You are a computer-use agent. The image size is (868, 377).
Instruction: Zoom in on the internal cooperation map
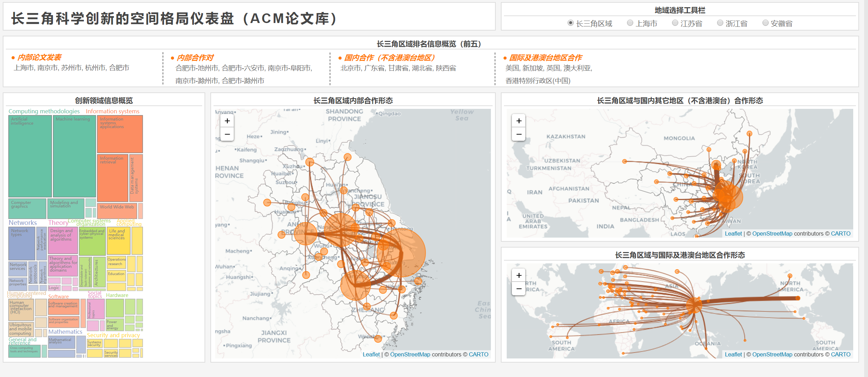point(227,121)
